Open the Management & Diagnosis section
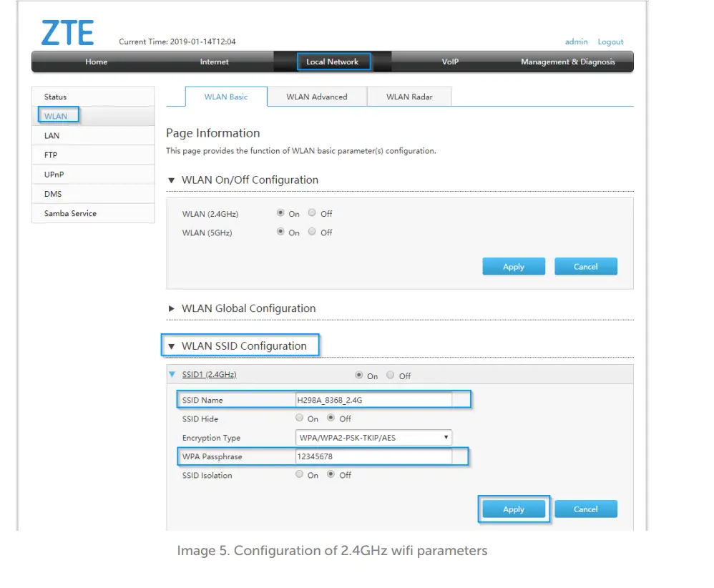The width and height of the screenshot is (714, 588). [568, 62]
